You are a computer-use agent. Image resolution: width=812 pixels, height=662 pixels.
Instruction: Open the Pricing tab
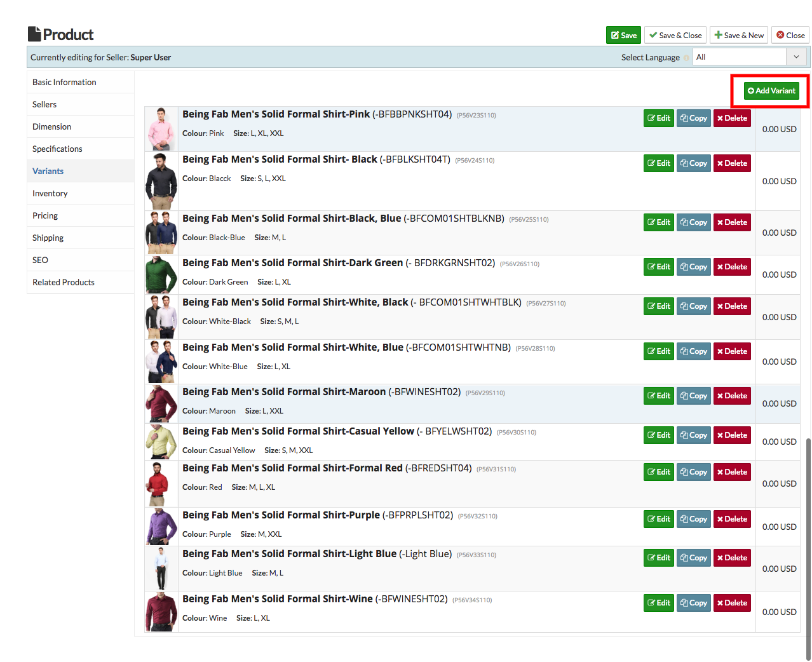click(81, 215)
